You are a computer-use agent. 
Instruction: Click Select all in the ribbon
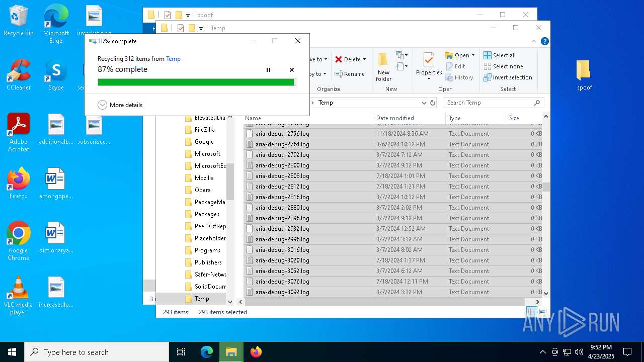500,55
